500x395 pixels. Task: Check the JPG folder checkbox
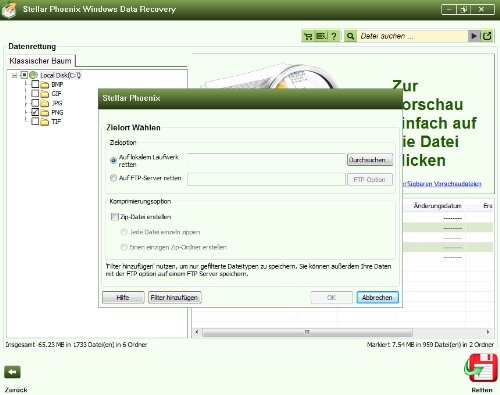click(35, 103)
